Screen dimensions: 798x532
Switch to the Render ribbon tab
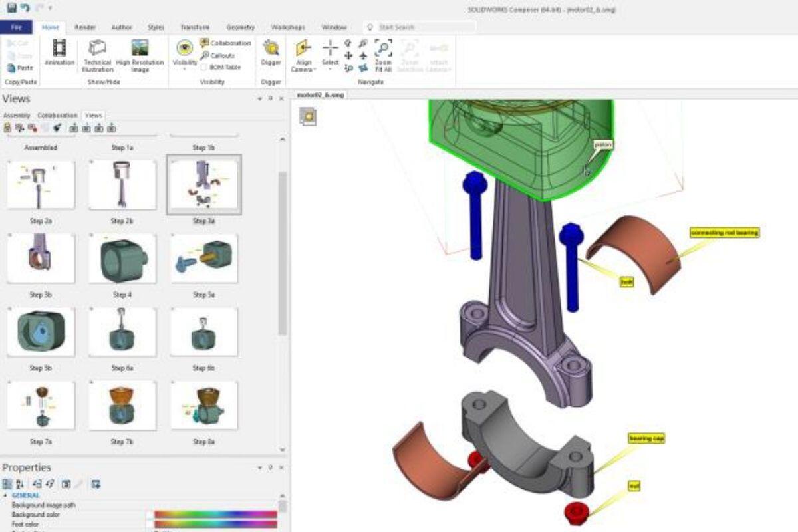85,27
